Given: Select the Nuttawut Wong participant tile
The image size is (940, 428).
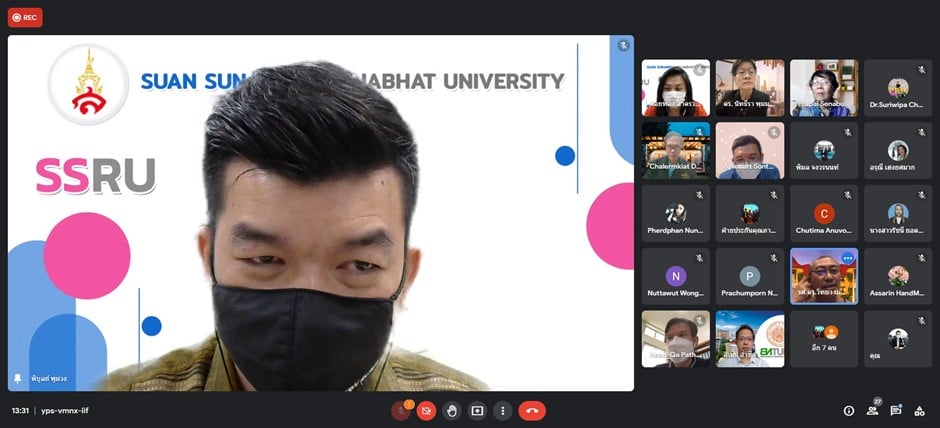Looking at the screenshot, I should pyautogui.click(x=676, y=276).
